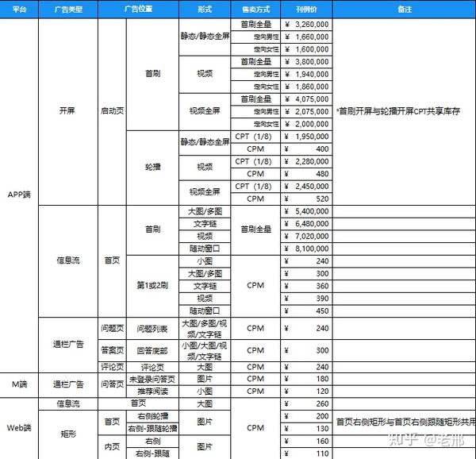476x459 pixels.
Task: Click the price 1,600,000 cell
Action: [306, 49]
